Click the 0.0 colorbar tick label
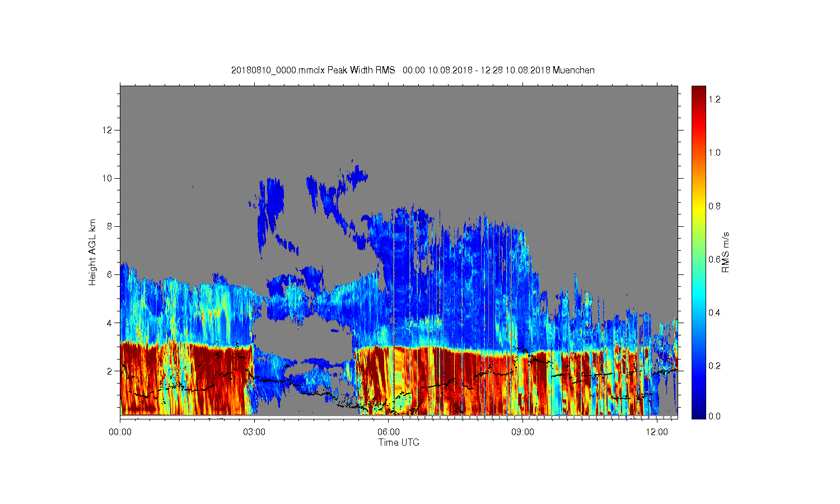This screenshot has width=840, height=504. [x=714, y=416]
